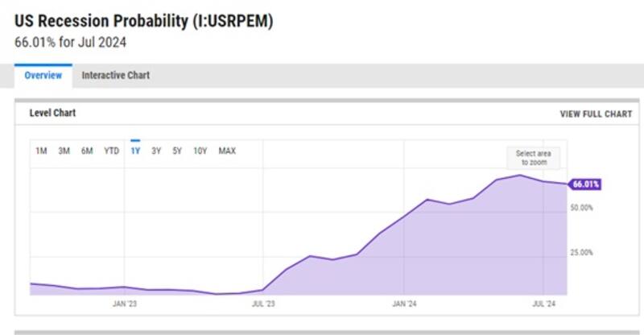Screen dimensions: 644x335
Task: Select the 1Y time range
Action: tap(135, 151)
